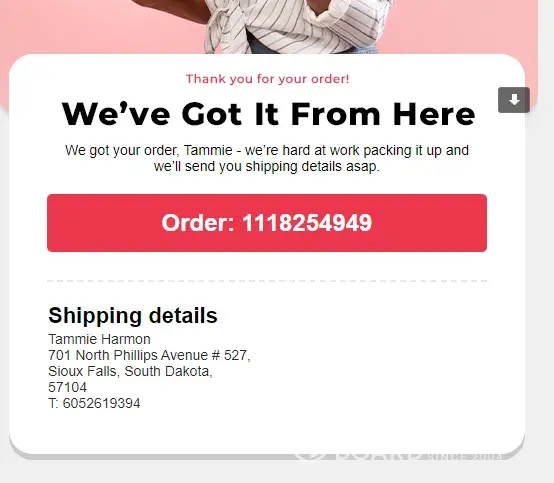
Task: Click the dashed divider below the order button
Action: click(x=267, y=281)
